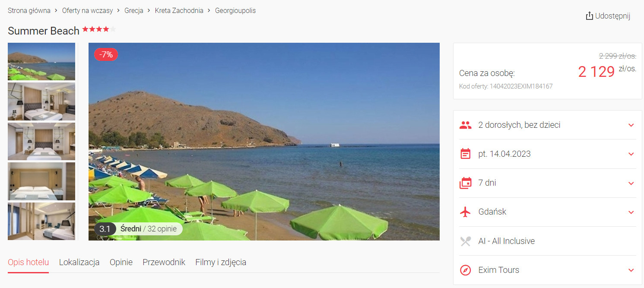This screenshot has width=644, height=288.
Task: Click the trip duration calendar icon
Action: [465, 183]
